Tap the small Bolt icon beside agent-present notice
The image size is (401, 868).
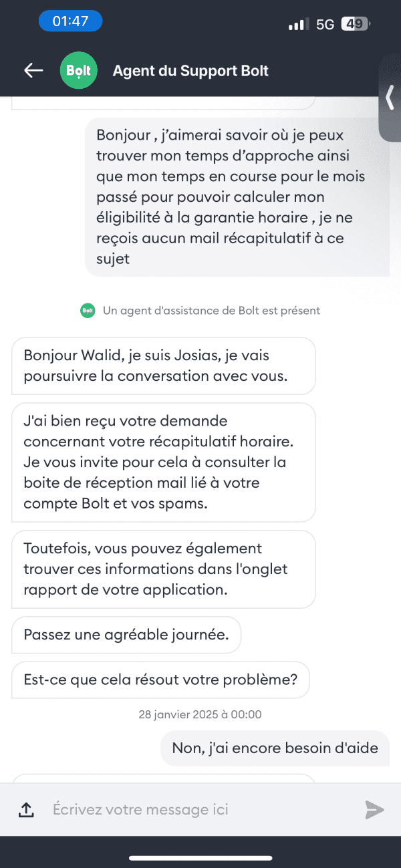click(88, 311)
